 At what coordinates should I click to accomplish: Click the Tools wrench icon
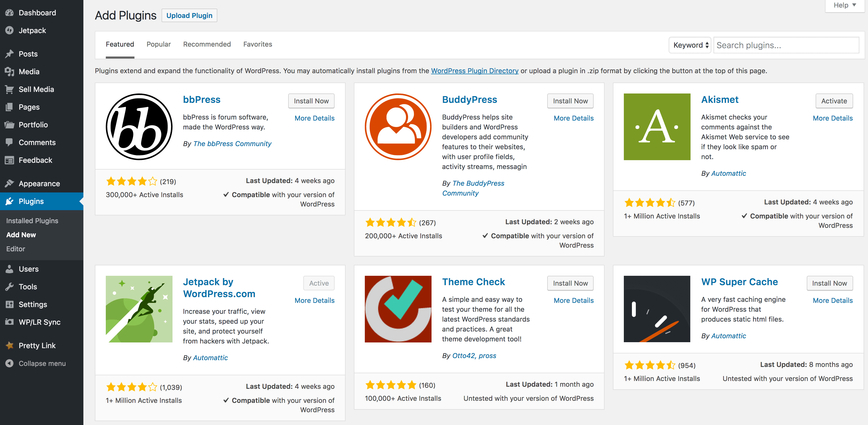click(9, 287)
